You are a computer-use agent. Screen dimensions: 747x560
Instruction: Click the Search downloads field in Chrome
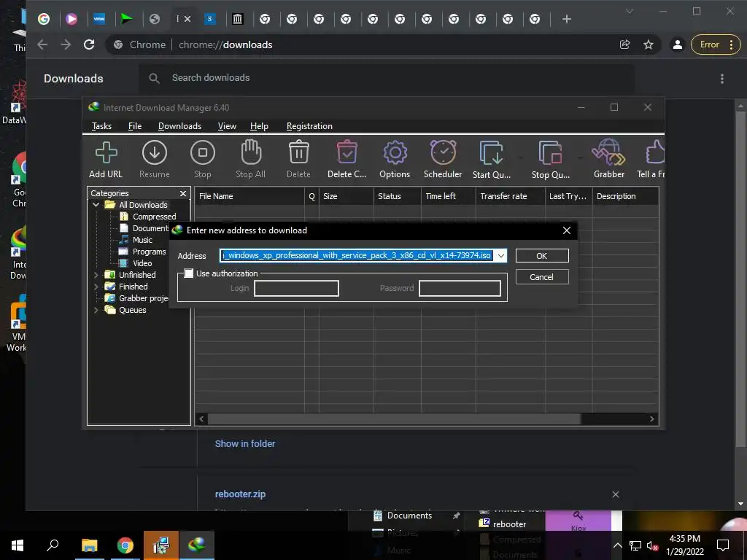386,78
